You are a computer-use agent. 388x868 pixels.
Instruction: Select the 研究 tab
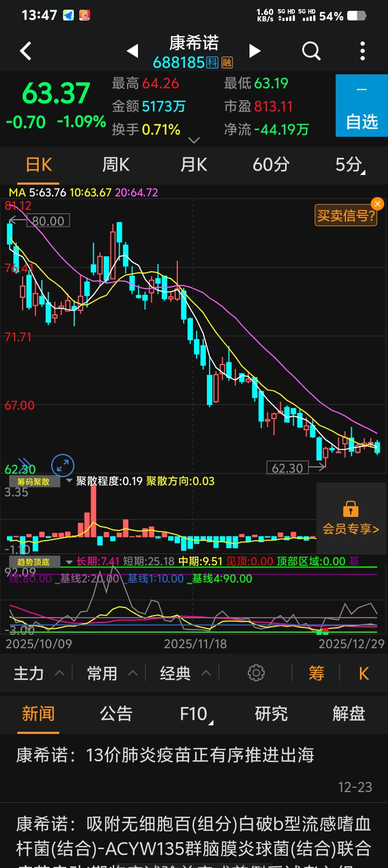click(271, 714)
